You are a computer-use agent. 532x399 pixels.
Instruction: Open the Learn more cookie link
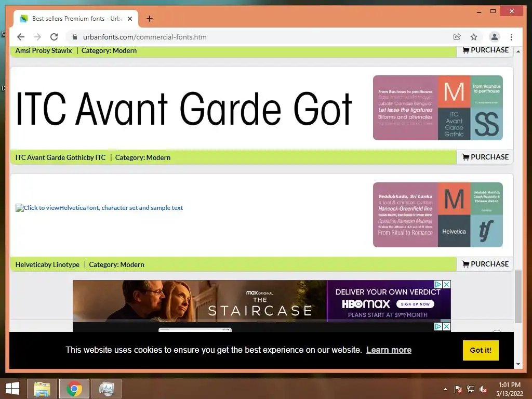click(x=389, y=350)
